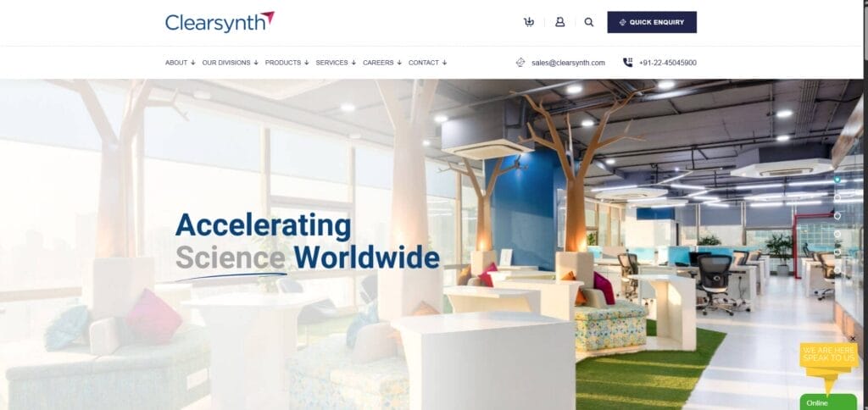Select the last slide indicator dot
The height and width of the screenshot is (410, 868).
[837, 270]
